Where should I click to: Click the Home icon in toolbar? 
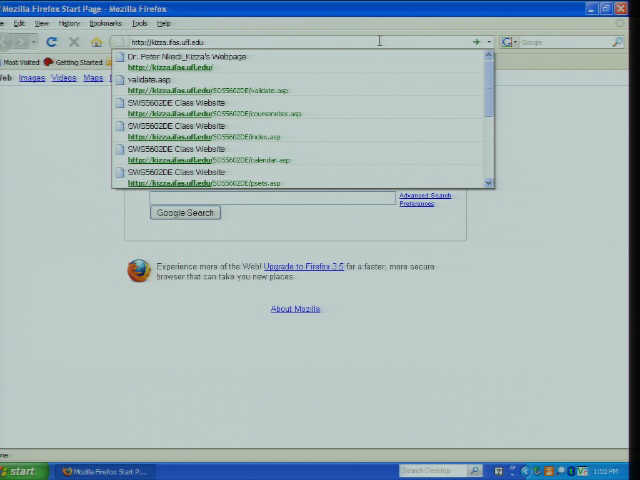point(96,42)
